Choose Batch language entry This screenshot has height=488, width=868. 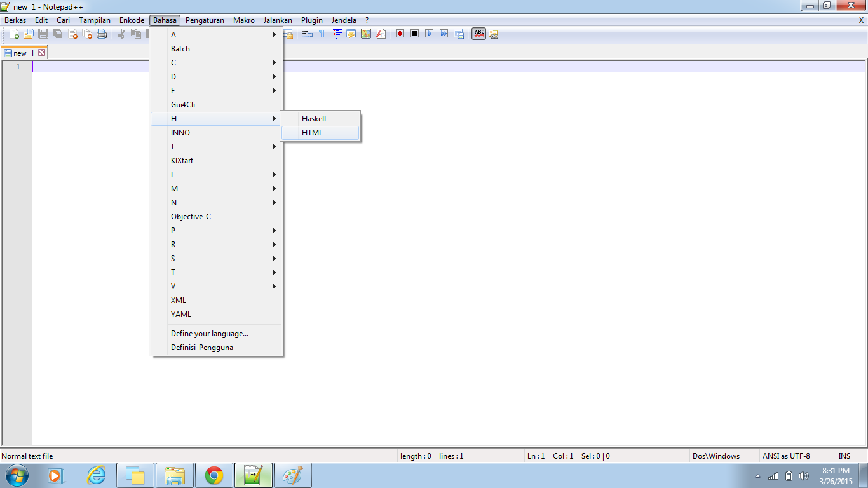coord(216,49)
